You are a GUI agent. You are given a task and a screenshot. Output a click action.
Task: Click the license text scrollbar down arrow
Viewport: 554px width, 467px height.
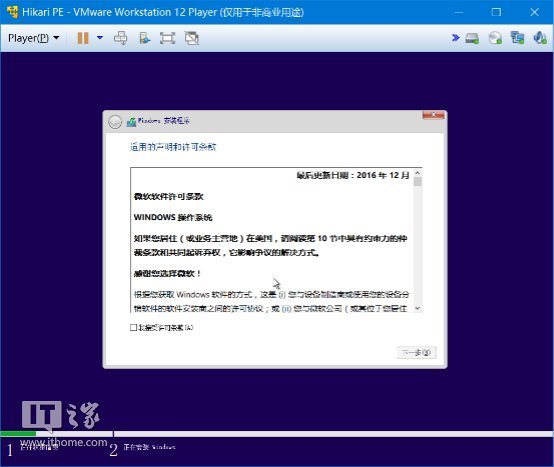pos(417,308)
